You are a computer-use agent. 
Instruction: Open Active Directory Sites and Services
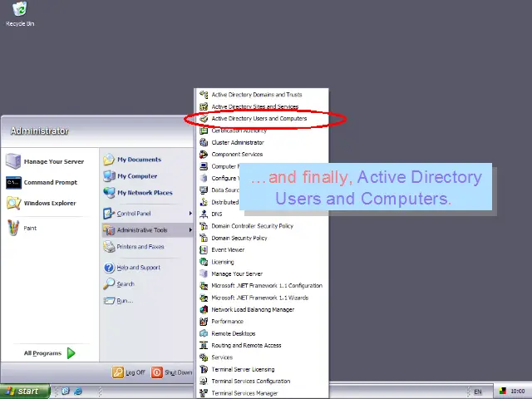[x=263, y=106]
